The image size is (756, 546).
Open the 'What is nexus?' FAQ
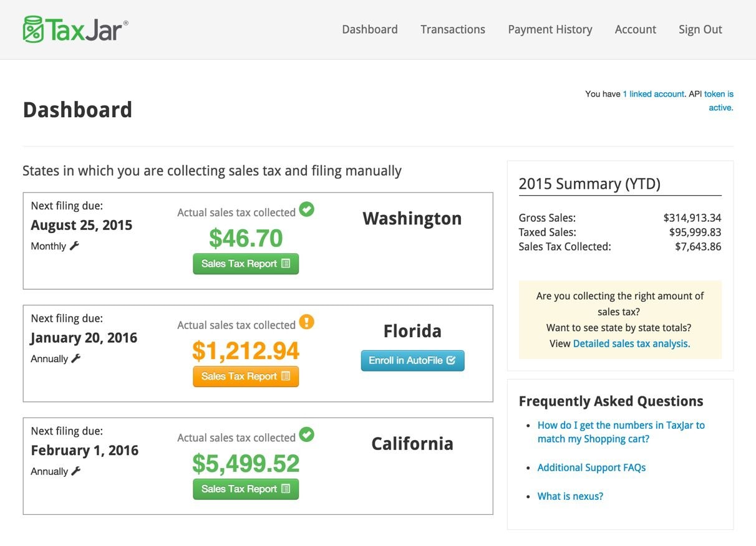[570, 496]
